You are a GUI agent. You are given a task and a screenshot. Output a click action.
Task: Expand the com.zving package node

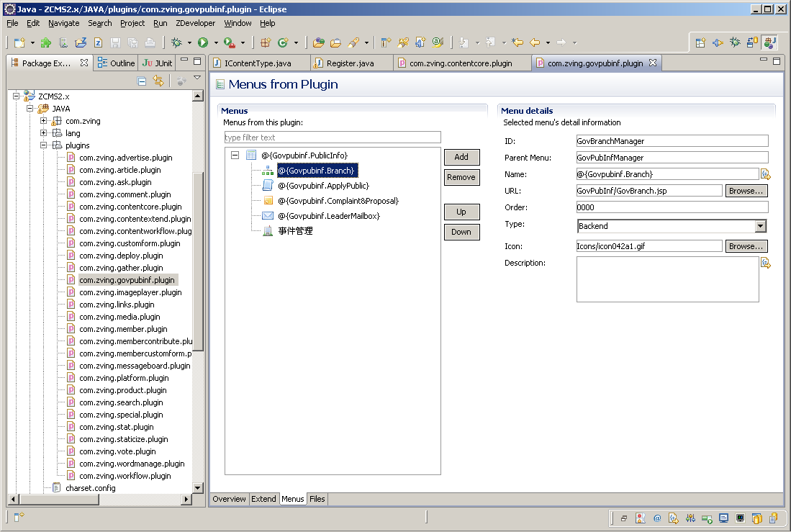[x=44, y=121]
